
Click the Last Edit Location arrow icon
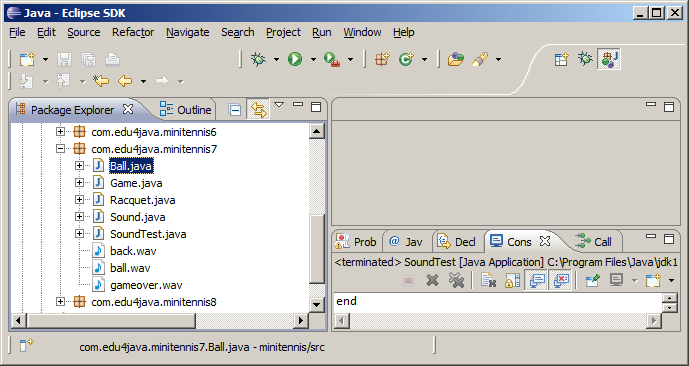point(101,81)
